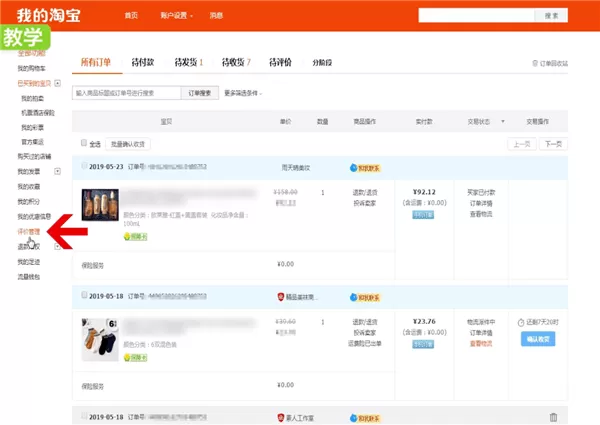This screenshot has width=600, height=425.
Task: Open the account settings (账户设置) dropdown
Action: [x=176, y=15]
